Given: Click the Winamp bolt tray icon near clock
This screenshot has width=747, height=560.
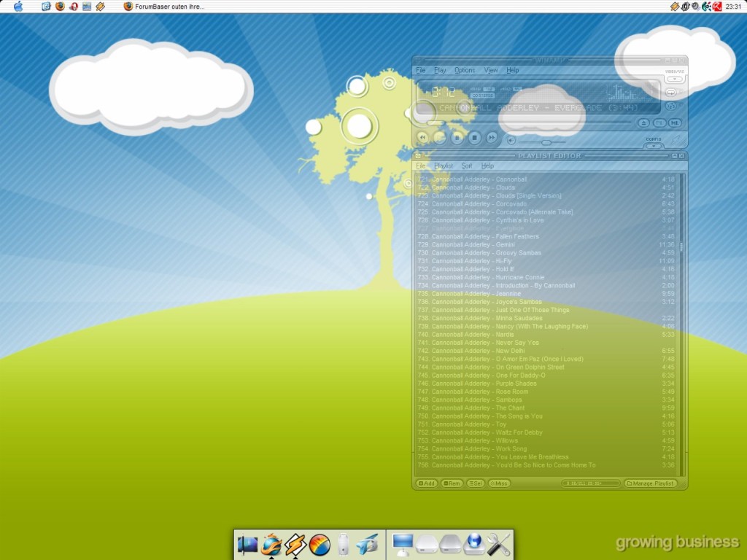Looking at the screenshot, I should pos(675,7).
